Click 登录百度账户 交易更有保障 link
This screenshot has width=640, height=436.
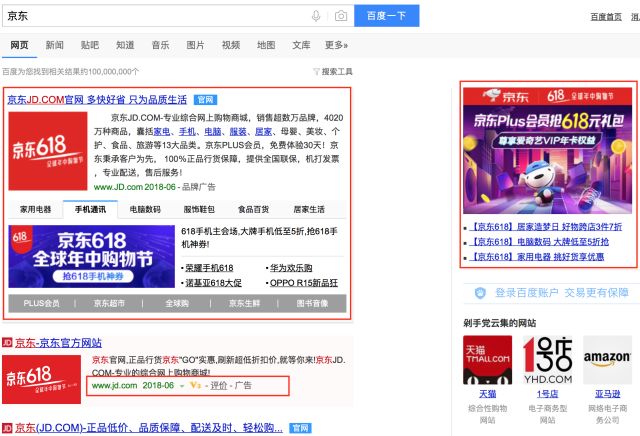coord(562,293)
